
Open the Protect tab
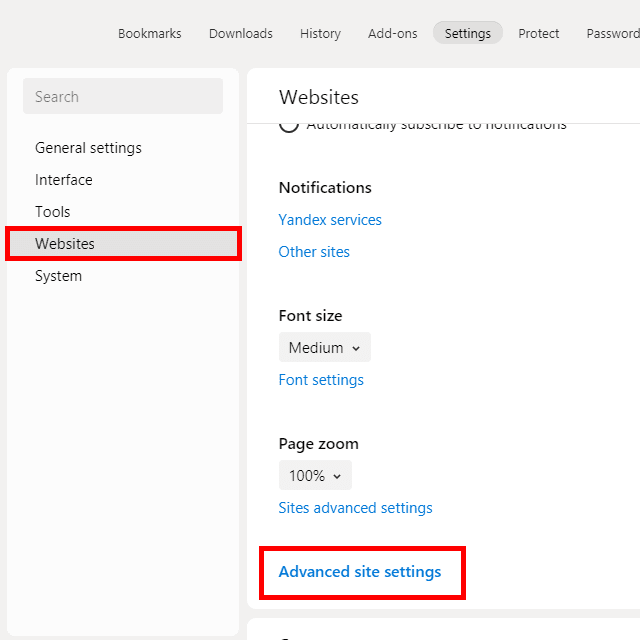pyautogui.click(x=538, y=33)
